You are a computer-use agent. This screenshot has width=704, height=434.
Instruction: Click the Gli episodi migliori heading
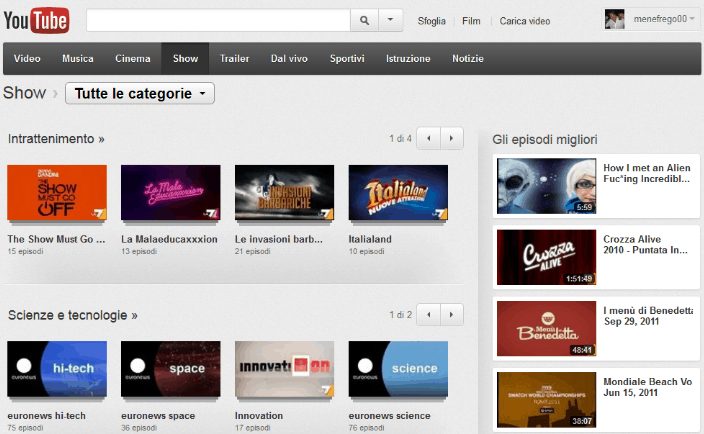click(x=545, y=140)
